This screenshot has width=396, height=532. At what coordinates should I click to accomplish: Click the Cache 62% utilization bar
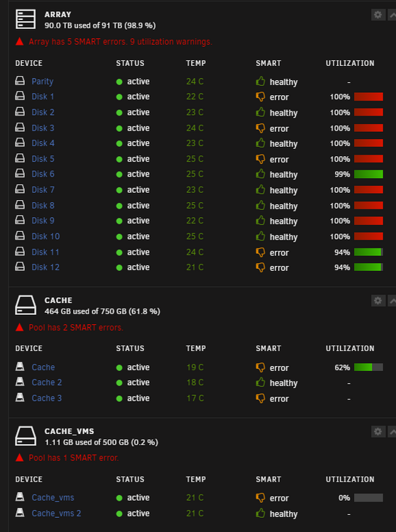point(368,367)
